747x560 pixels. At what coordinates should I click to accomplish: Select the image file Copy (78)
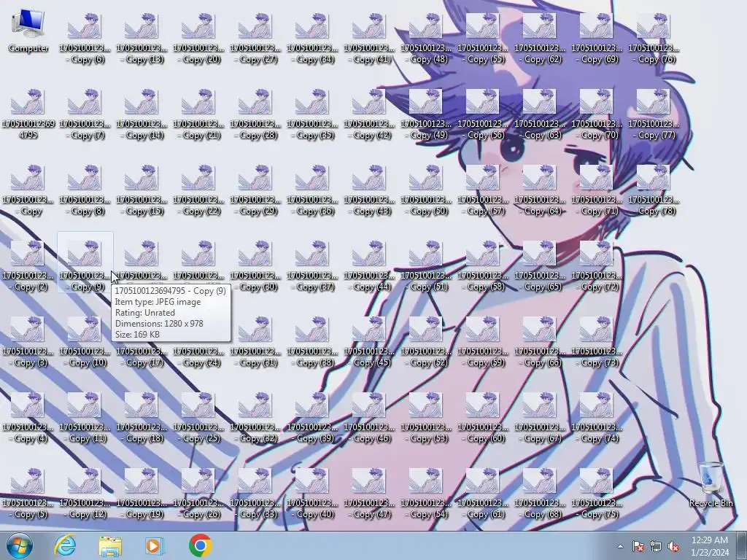[654, 190]
